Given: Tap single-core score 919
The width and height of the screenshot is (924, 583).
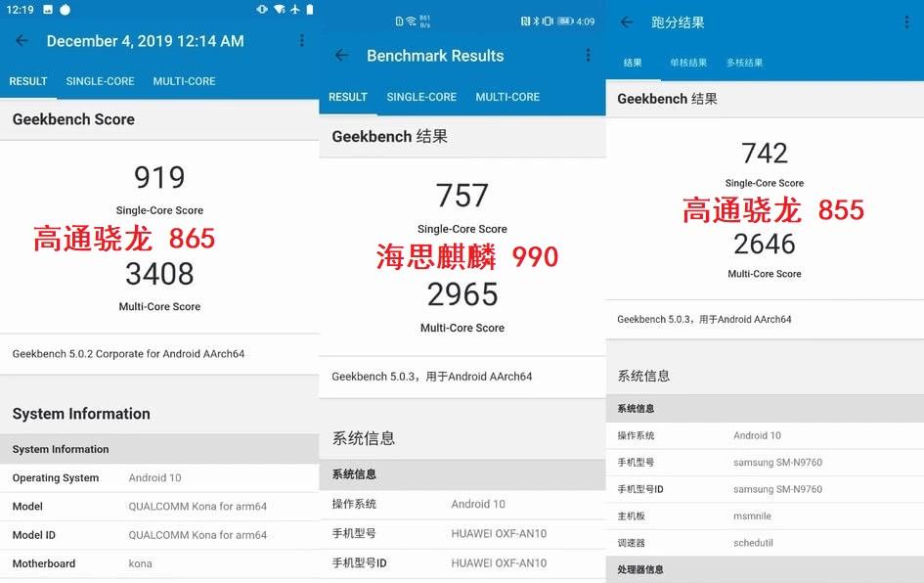Looking at the screenshot, I should [x=159, y=177].
